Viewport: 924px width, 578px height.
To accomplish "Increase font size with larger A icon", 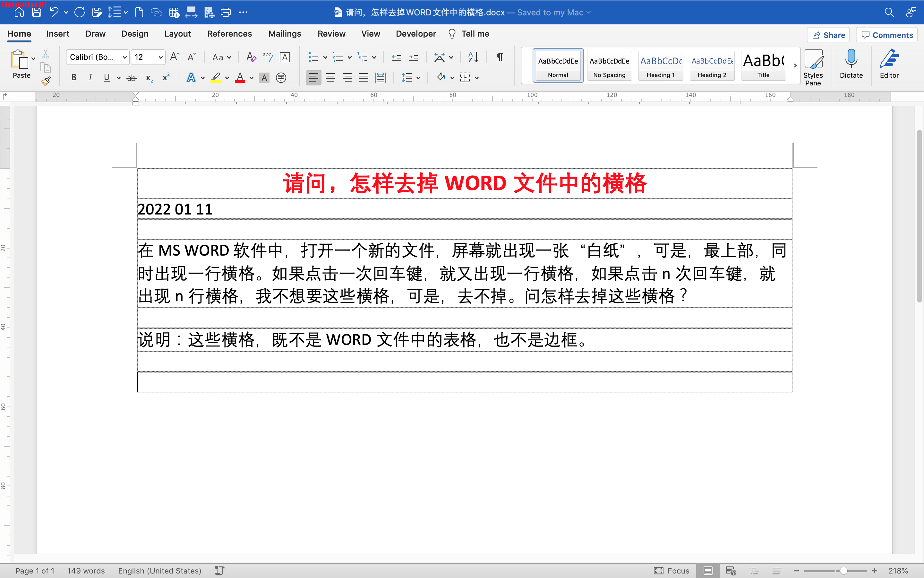I will (x=175, y=57).
